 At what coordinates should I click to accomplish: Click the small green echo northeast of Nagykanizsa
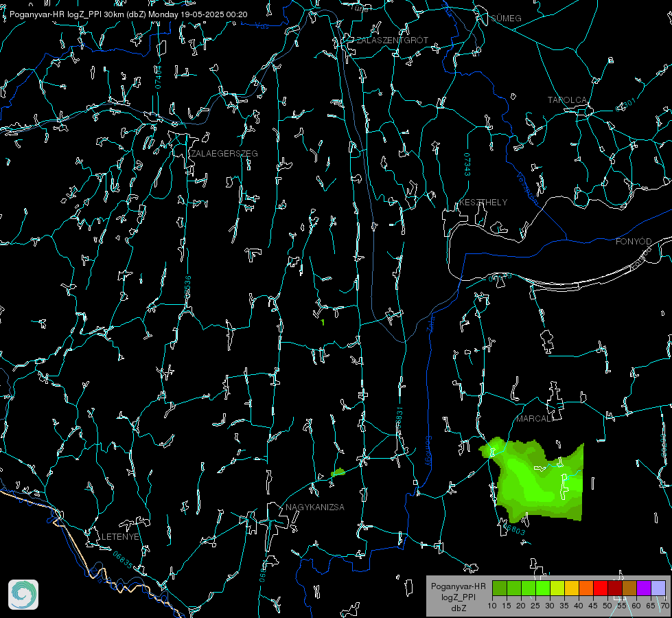(x=338, y=472)
